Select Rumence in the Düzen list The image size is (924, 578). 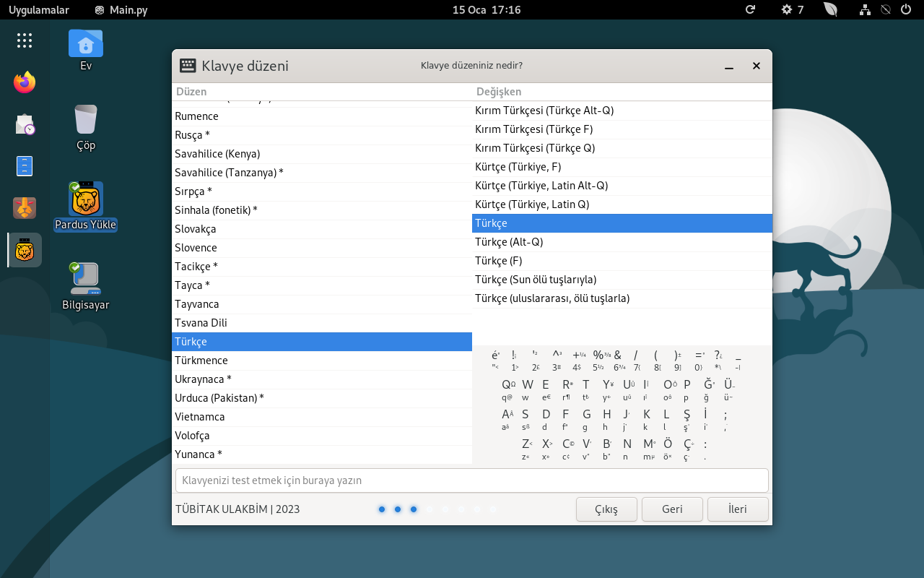[322, 116]
